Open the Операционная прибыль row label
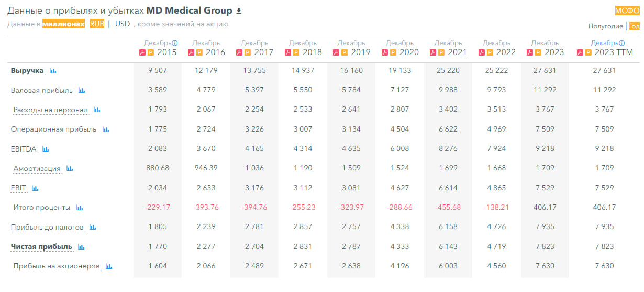 (x=54, y=129)
